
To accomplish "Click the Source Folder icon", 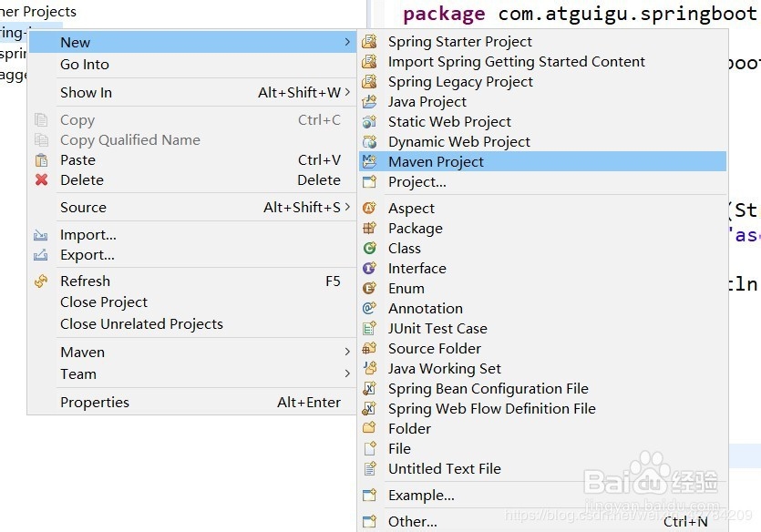I will [369, 349].
